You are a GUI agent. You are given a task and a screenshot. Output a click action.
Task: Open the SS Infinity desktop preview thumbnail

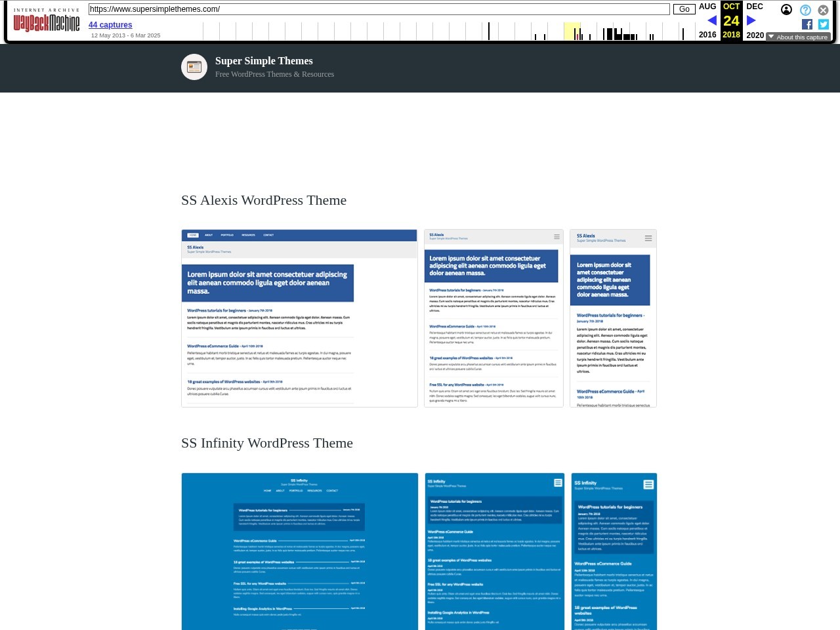300,551
